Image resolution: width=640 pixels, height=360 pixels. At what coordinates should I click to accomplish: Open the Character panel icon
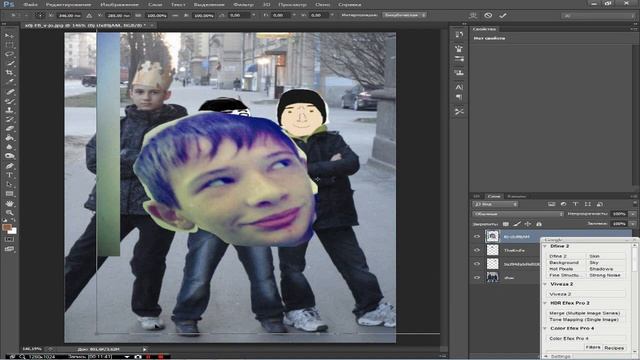click(x=459, y=87)
